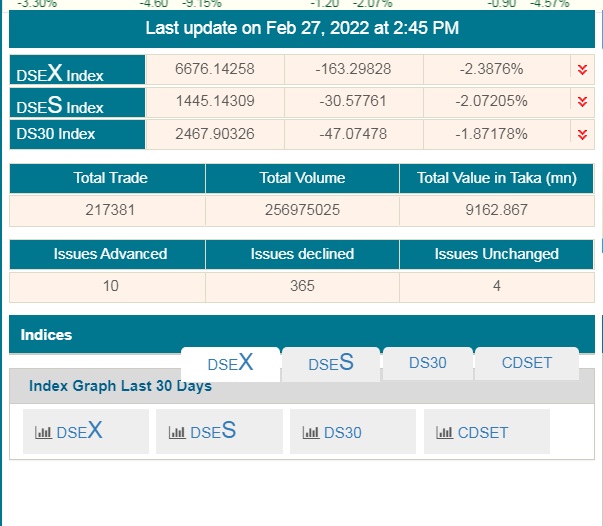Switch to the DSEX tab under Indices

click(x=230, y=363)
